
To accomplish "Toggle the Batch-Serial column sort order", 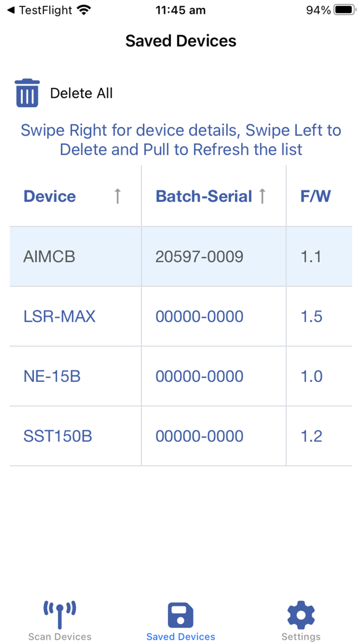I will (263, 196).
